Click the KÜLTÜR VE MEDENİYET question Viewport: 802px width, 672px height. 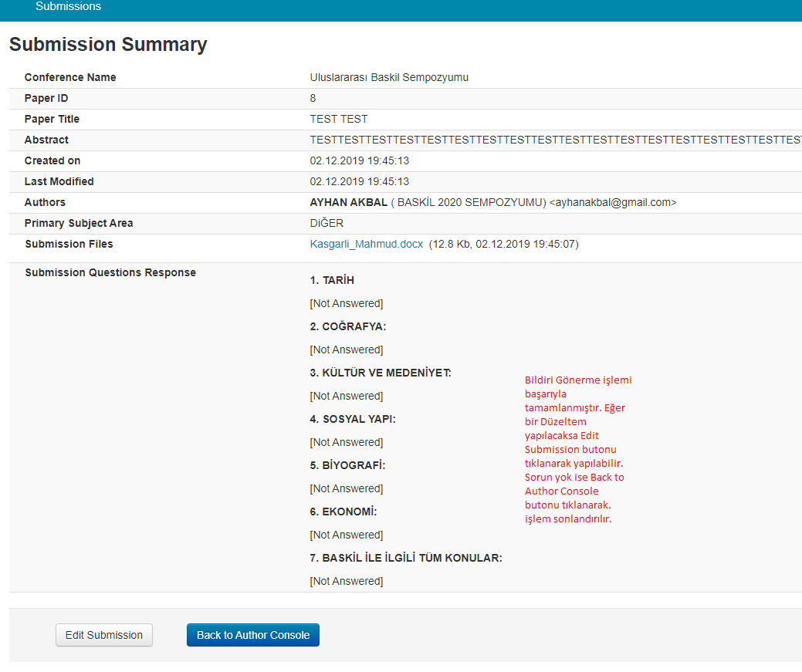(380, 373)
